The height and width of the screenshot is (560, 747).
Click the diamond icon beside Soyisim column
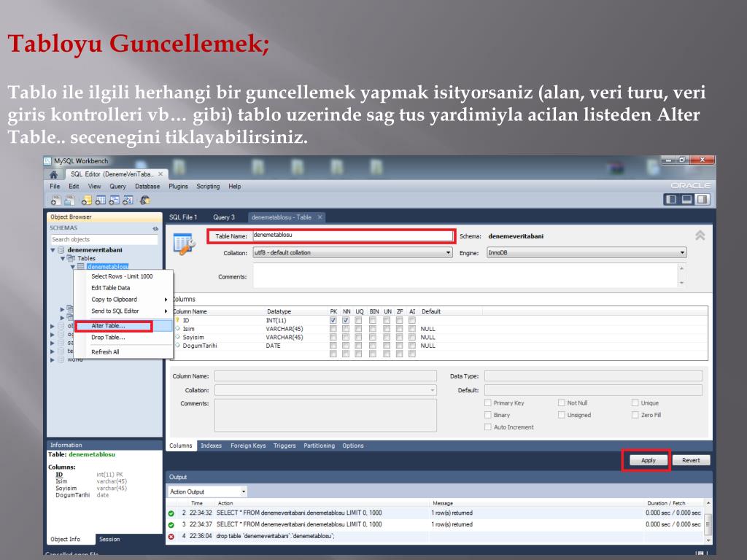178,337
